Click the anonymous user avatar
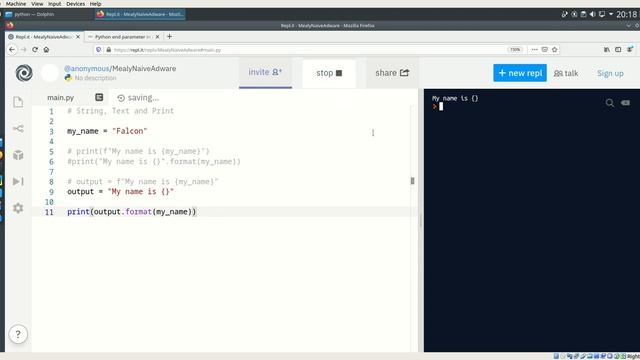 [50, 73]
